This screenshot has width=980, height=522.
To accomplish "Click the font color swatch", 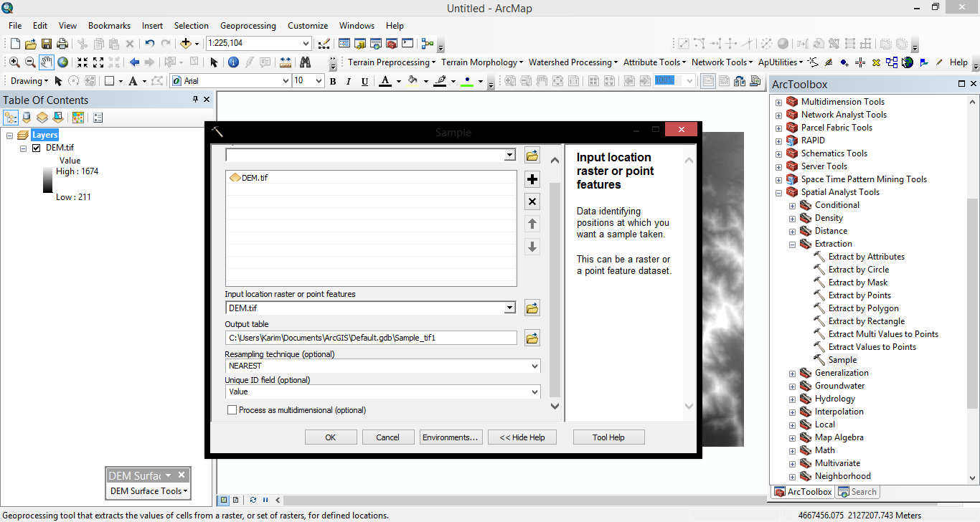I will [x=385, y=81].
